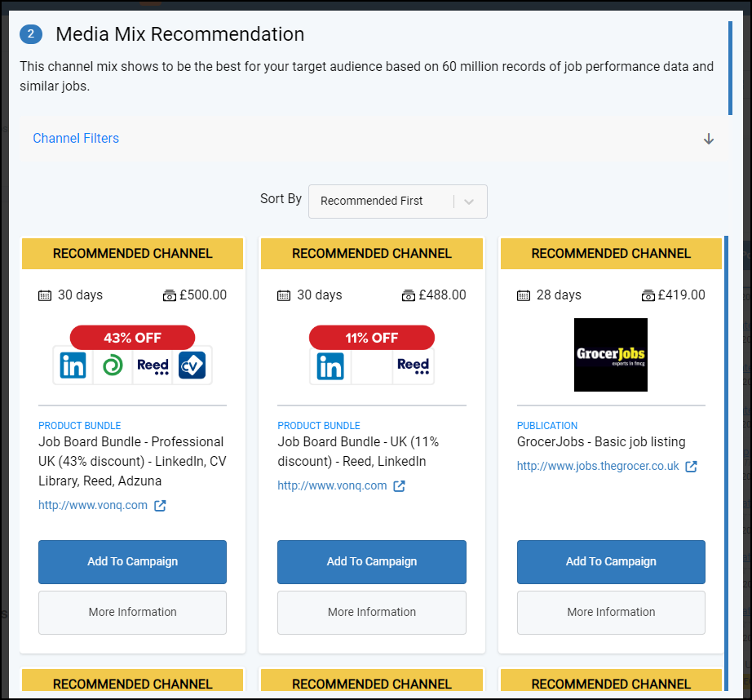This screenshot has height=700, width=752.
Task: Expand Channel Filters with the down arrow
Action: click(708, 140)
